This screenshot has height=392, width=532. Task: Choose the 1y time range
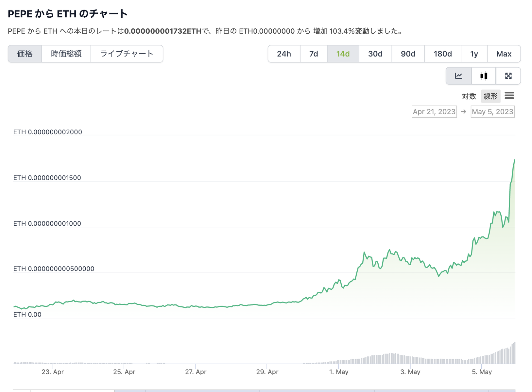474,54
